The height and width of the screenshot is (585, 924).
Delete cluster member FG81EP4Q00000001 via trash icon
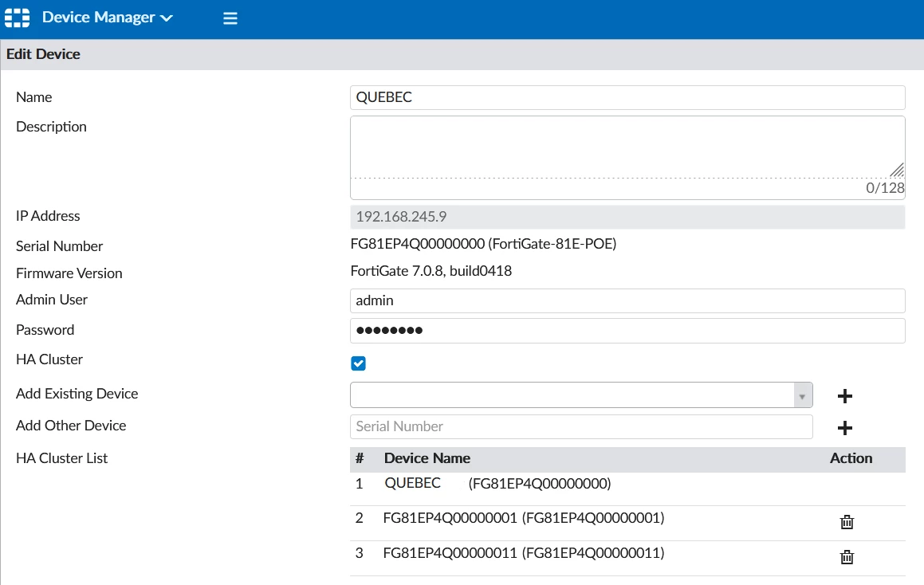847,522
